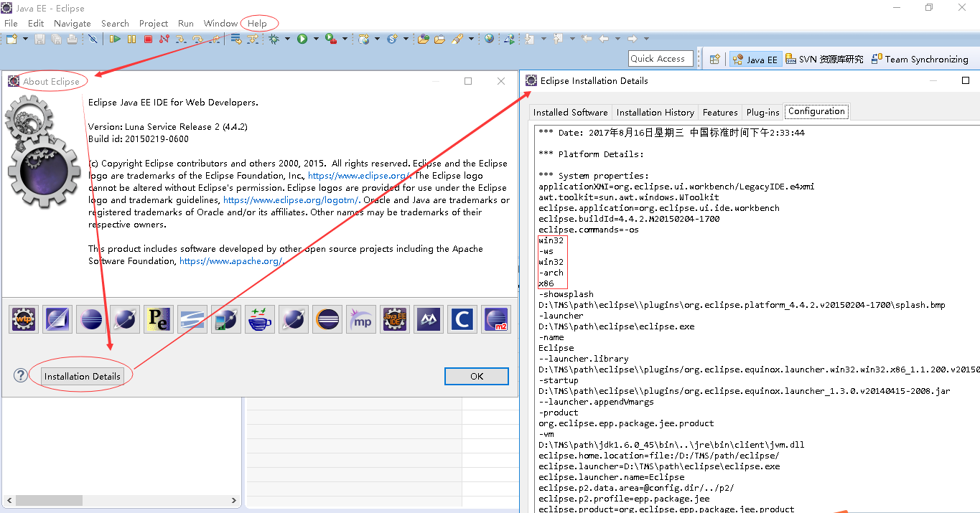980x513 pixels.
Task: Open the Next Annotation dropdown arrow
Action: click(x=543, y=39)
